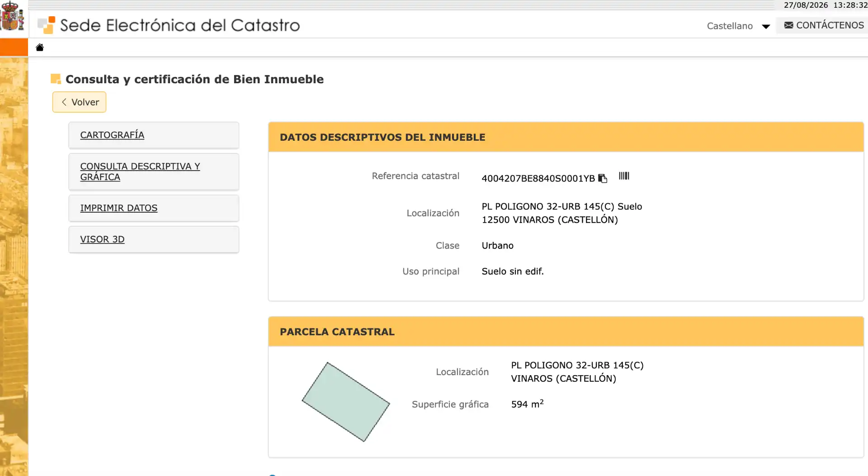Open the Castellano language dropdown

[738, 26]
